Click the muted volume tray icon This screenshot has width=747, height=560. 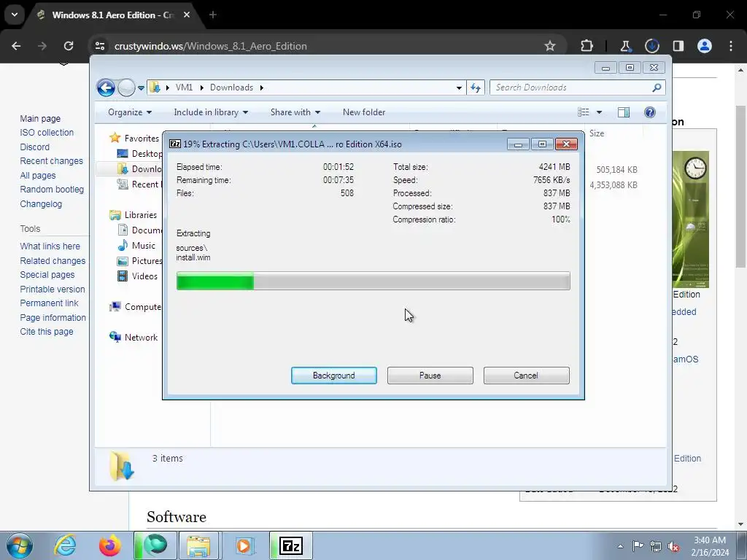click(x=673, y=546)
